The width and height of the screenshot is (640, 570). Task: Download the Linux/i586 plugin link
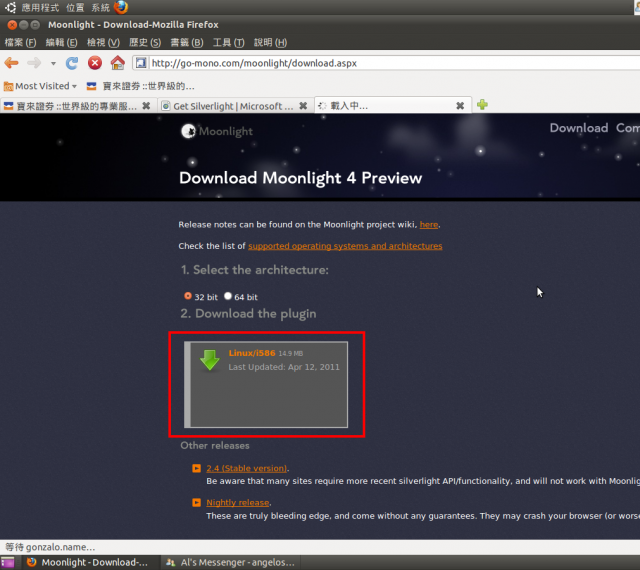click(x=251, y=353)
